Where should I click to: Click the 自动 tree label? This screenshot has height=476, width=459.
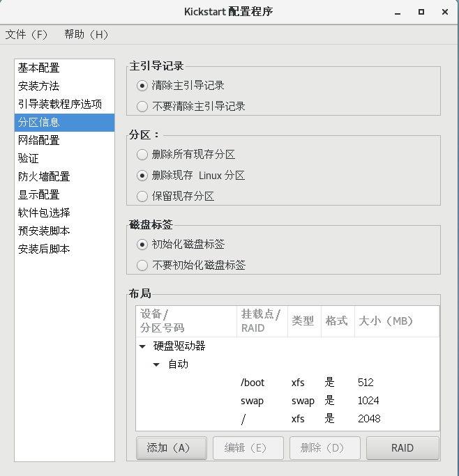(x=179, y=364)
